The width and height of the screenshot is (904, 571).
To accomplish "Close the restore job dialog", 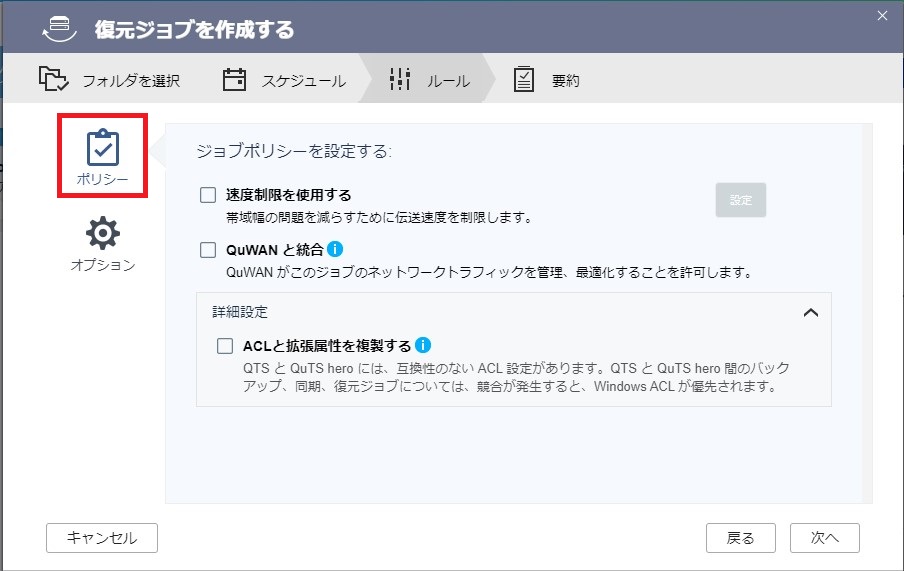I will [882, 16].
